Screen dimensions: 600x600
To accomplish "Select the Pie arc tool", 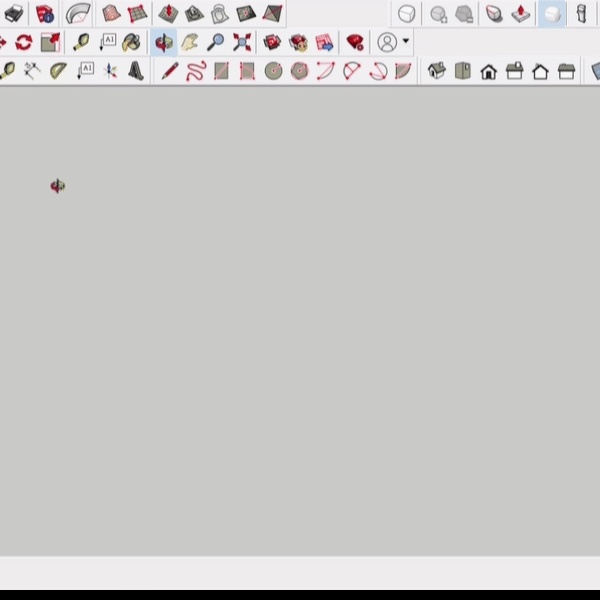I will point(403,71).
